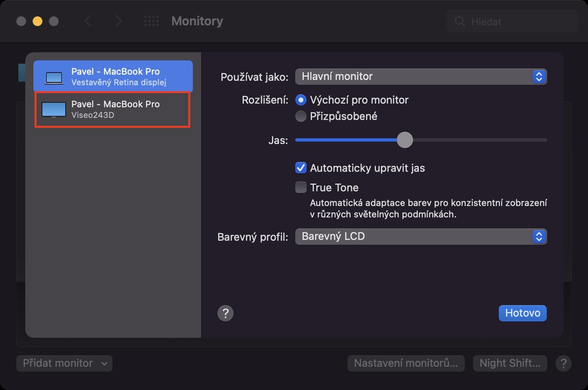Show all preferences grid icon
Screen dimensions: 588x390
pos(152,21)
